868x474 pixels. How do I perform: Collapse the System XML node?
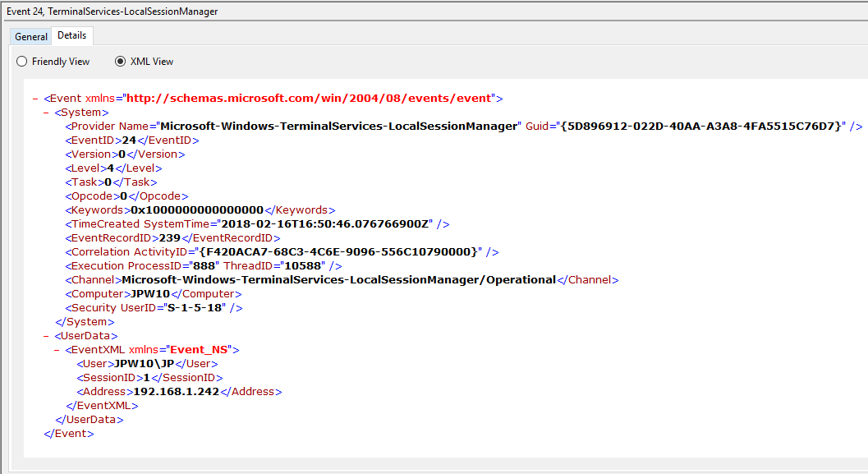pyautogui.click(x=47, y=113)
